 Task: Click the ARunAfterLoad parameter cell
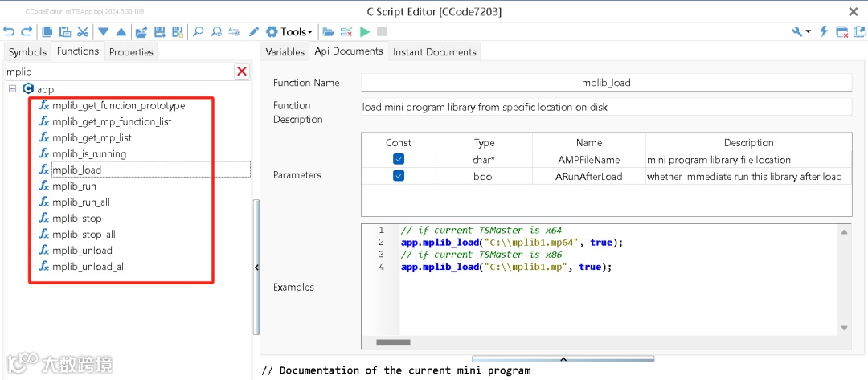pos(589,177)
